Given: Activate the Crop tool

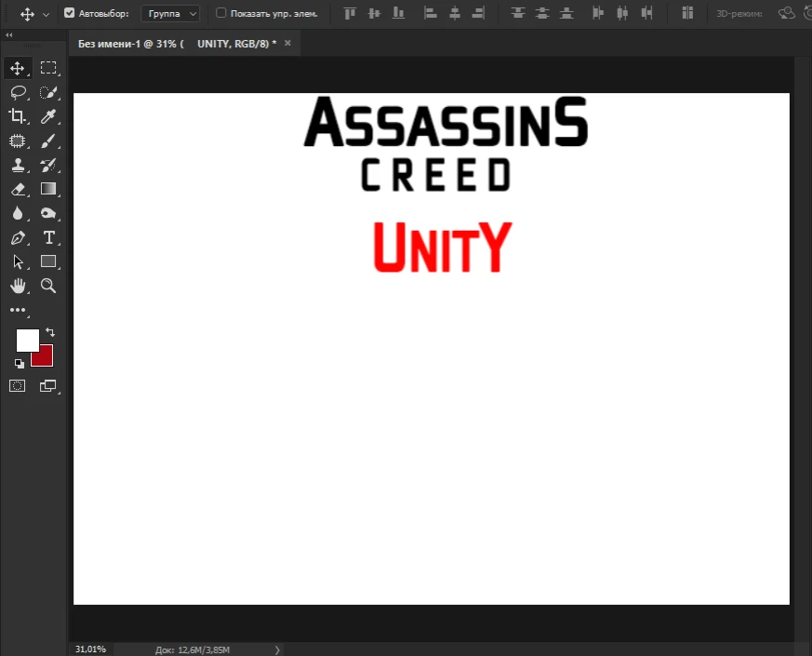Looking at the screenshot, I should (x=17, y=116).
